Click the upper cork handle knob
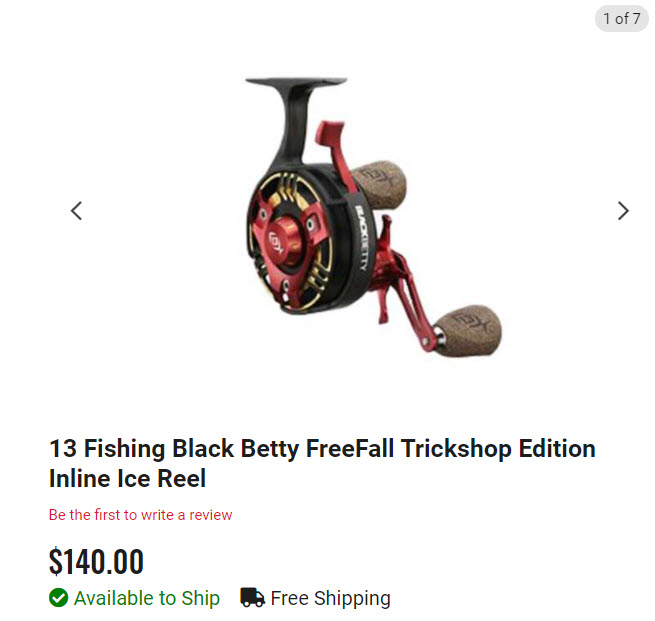655x621 pixels. (x=380, y=184)
